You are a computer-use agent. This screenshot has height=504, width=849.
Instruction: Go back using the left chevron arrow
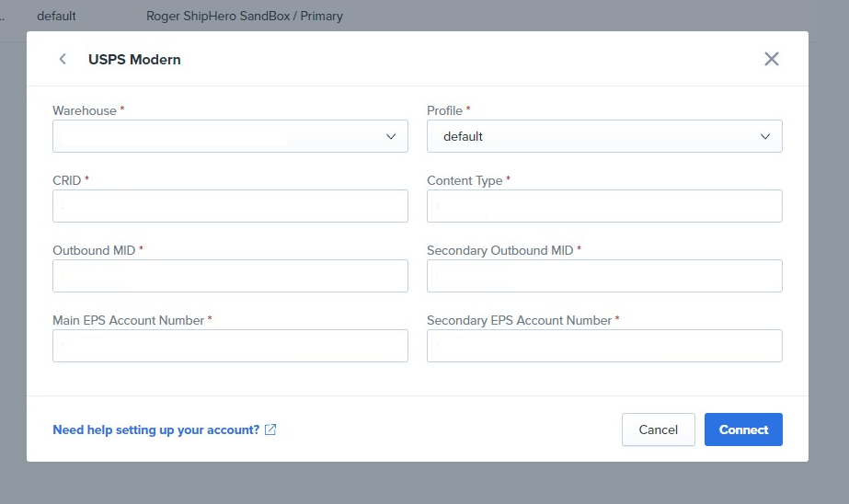tap(63, 59)
